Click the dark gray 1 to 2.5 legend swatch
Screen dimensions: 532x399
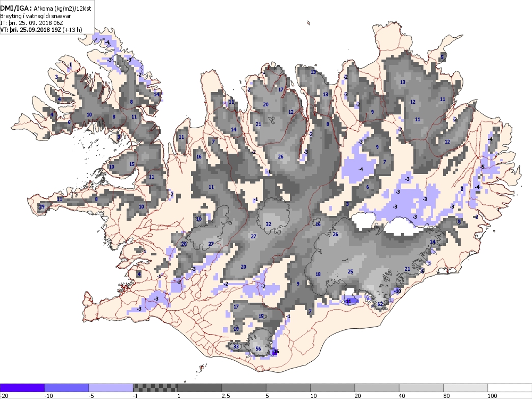(199, 388)
